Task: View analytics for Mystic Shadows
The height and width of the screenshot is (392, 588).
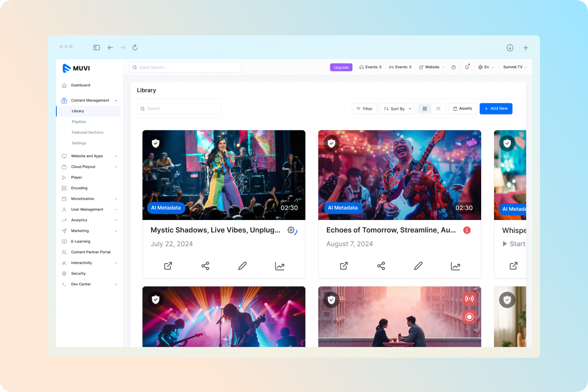Action: pos(280,266)
